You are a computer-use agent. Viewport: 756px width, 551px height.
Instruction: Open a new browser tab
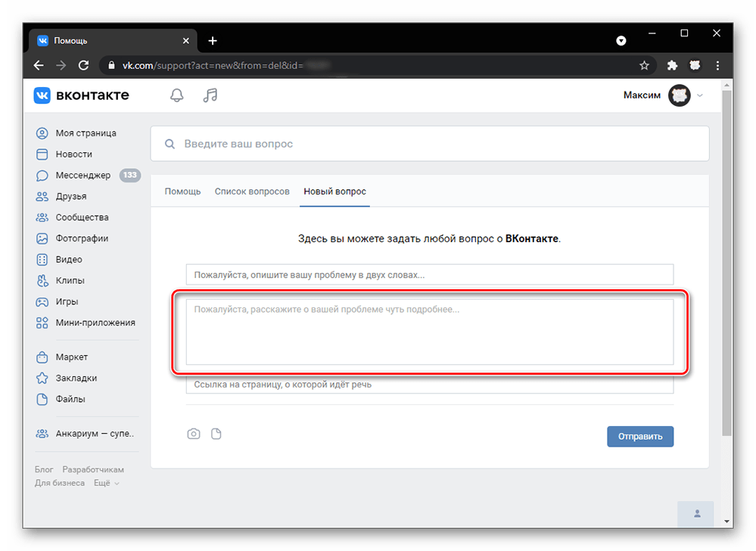213,41
